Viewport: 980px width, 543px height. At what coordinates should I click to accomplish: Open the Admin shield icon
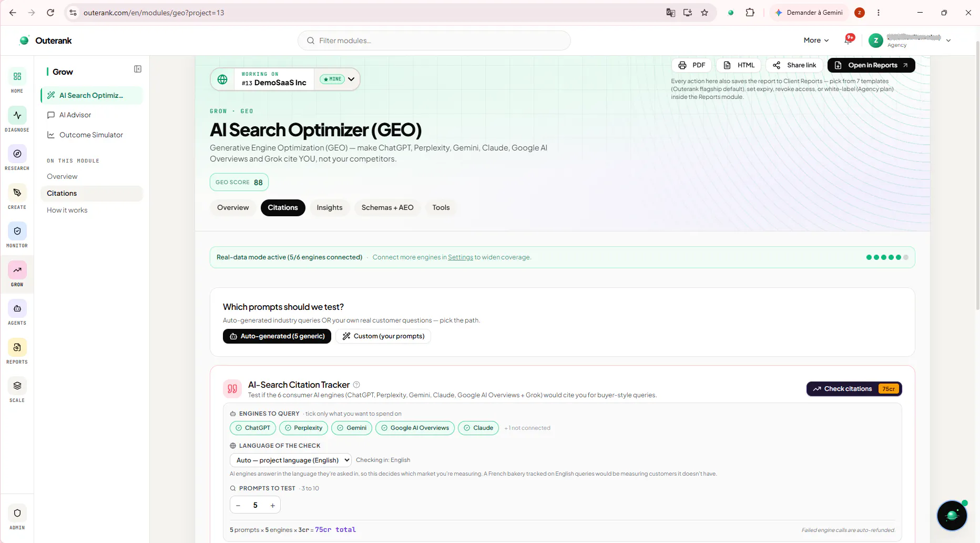17,513
